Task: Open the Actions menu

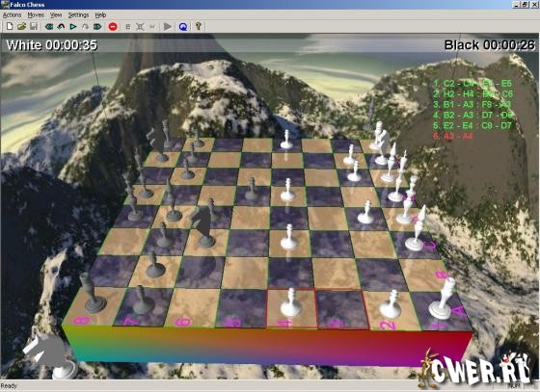Action: pyautogui.click(x=12, y=14)
